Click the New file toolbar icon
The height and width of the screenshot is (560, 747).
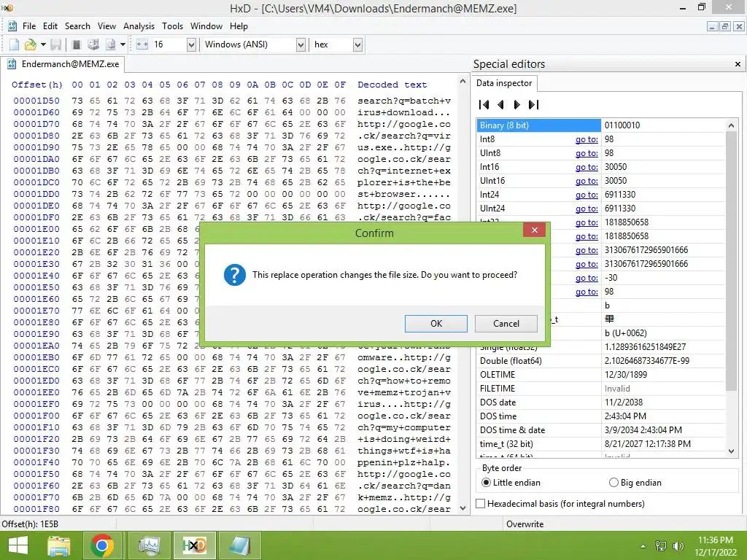(x=15, y=44)
